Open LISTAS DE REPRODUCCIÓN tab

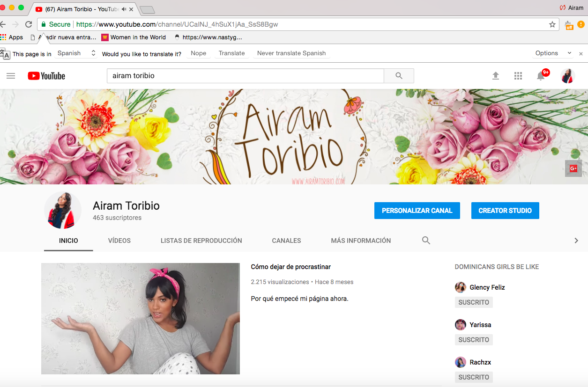click(x=201, y=241)
